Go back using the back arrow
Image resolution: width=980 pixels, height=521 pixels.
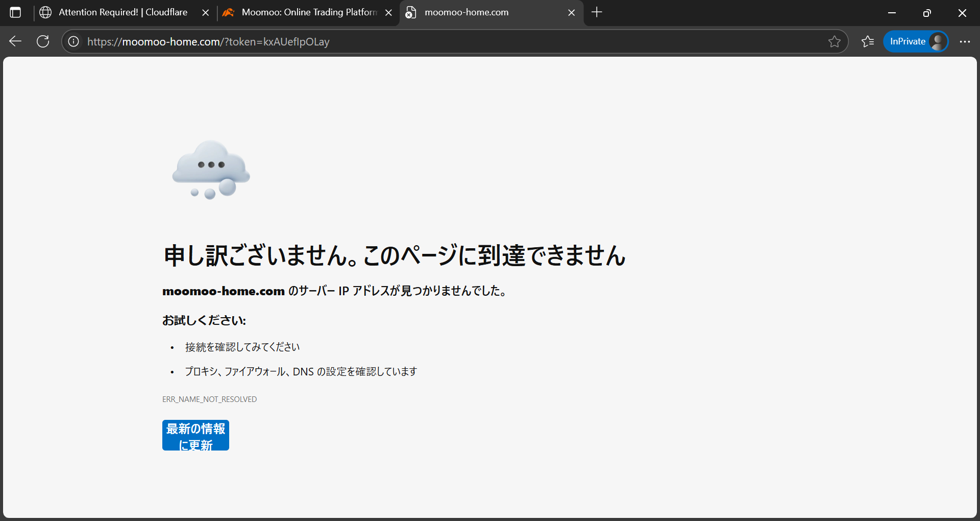tap(15, 41)
